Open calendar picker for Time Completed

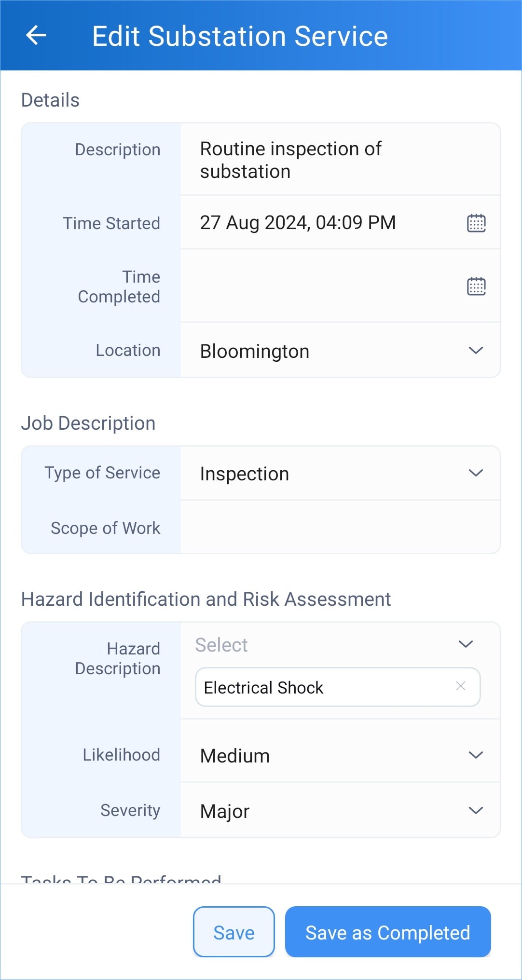coord(476,286)
